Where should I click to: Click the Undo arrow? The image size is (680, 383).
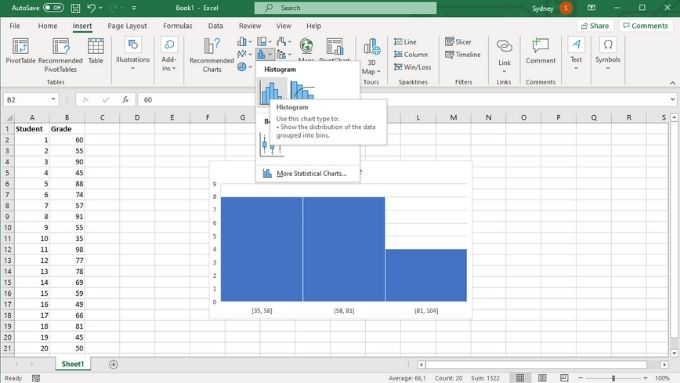(x=91, y=8)
